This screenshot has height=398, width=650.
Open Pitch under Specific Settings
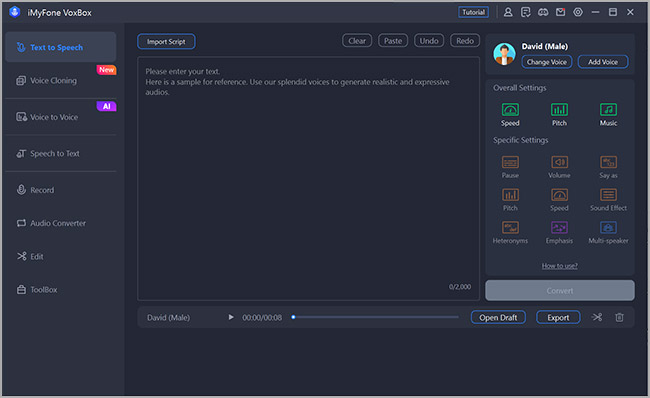pos(510,199)
